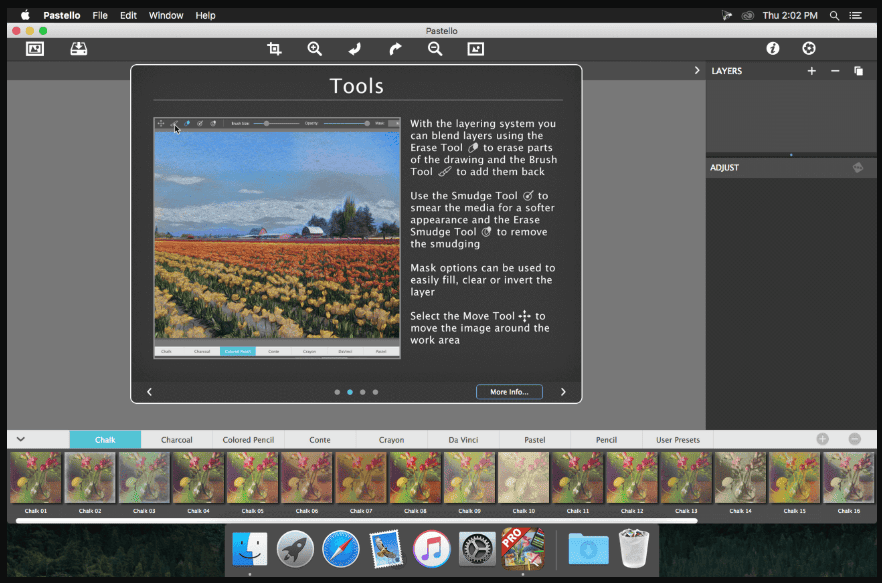Apply the Chalk 16 preset thumbnail
Screen dimensions: 882x583
point(848,478)
